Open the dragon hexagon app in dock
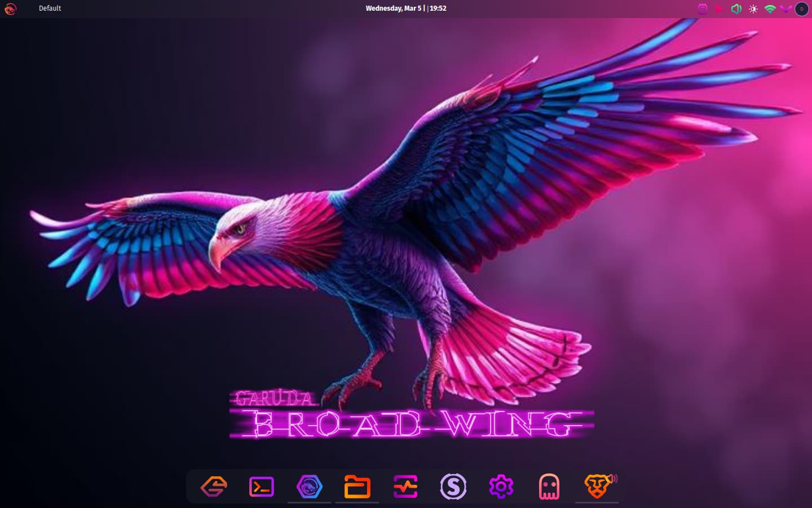Image resolution: width=812 pixels, height=508 pixels. point(310,487)
